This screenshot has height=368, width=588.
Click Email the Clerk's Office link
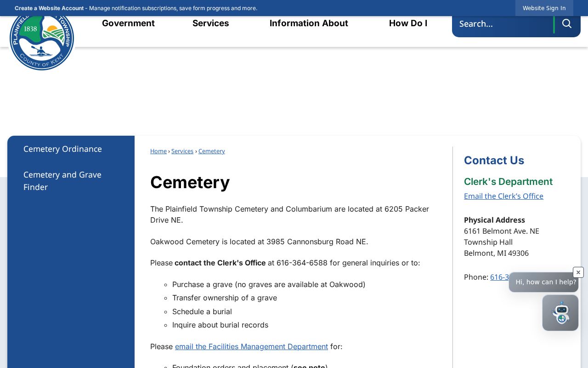[x=503, y=196]
